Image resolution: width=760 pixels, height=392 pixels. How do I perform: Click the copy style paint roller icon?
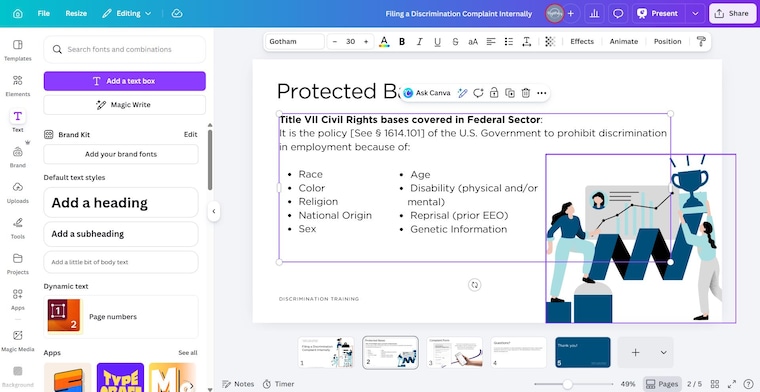pyautogui.click(x=701, y=42)
